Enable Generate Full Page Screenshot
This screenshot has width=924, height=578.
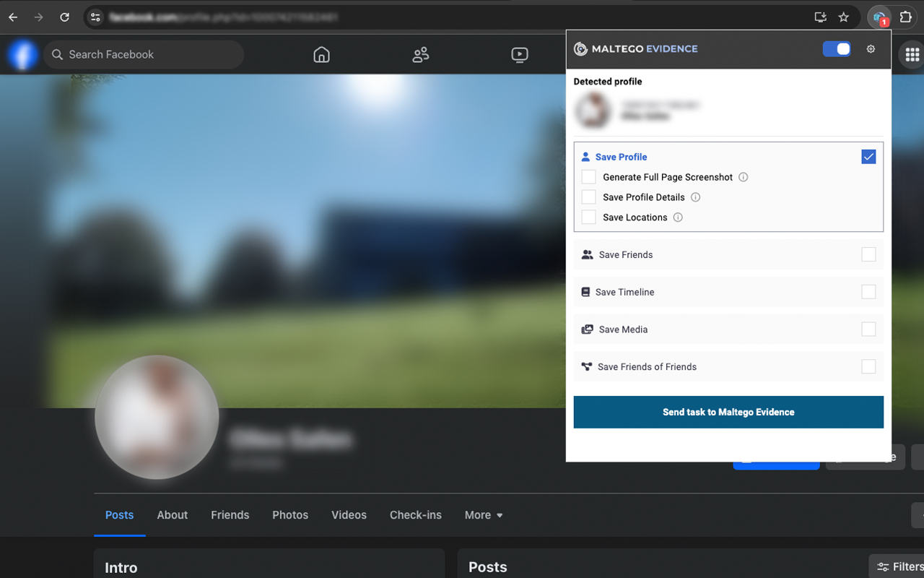tap(588, 176)
